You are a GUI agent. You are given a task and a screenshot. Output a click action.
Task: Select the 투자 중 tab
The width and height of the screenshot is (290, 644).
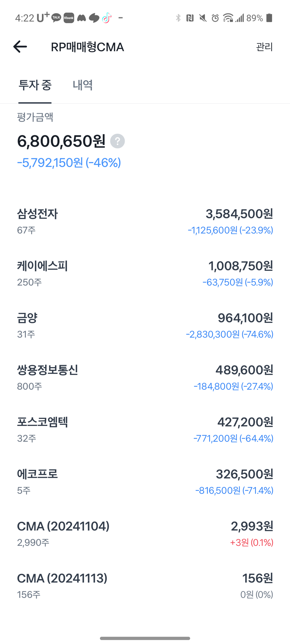(x=35, y=85)
